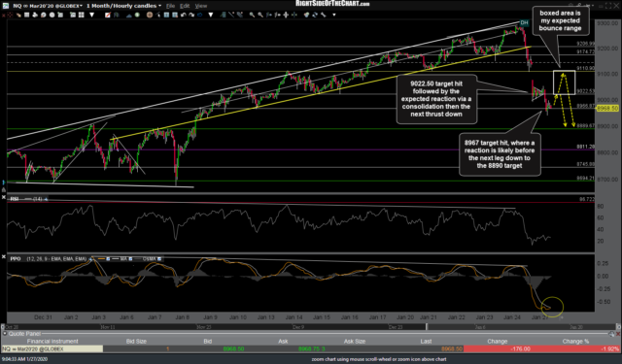This screenshot has width=622, height=364.
Task: Click the Financial Instrument column header
Action: 52,341
